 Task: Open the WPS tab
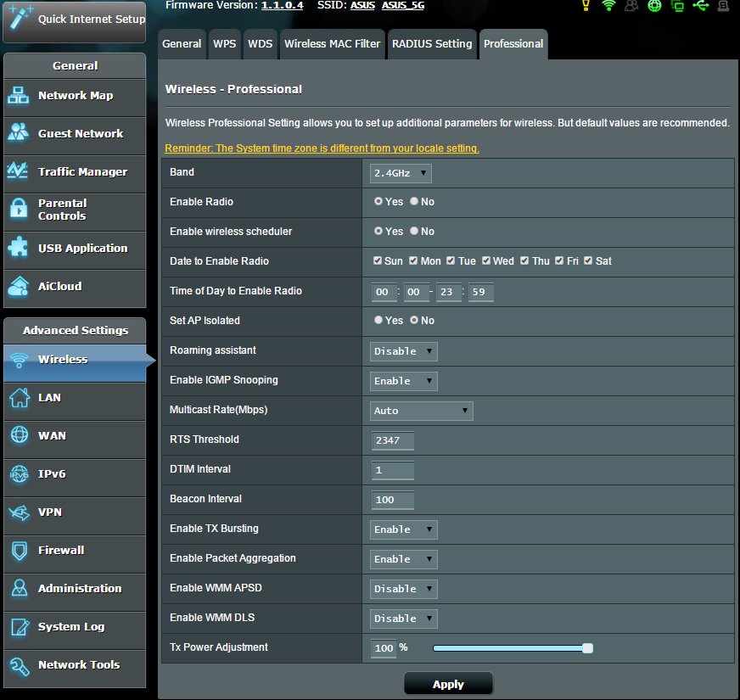(x=225, y=44)
